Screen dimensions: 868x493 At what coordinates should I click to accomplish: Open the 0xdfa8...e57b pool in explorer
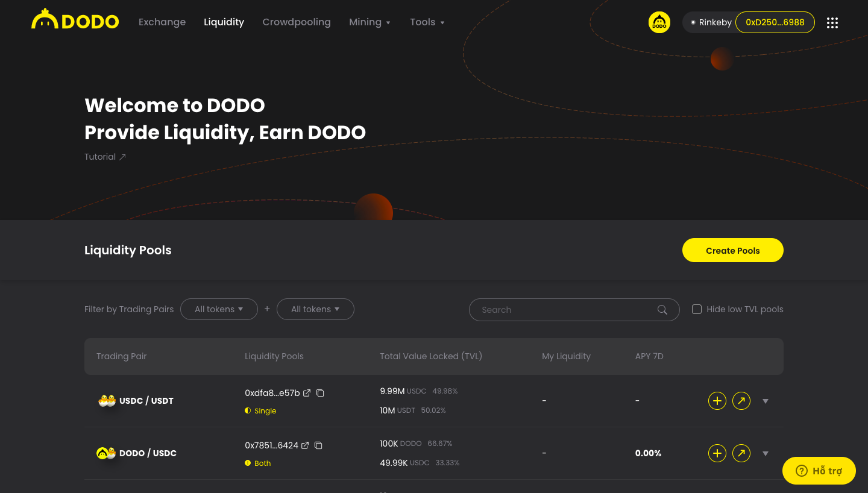(x=307, y=393)
